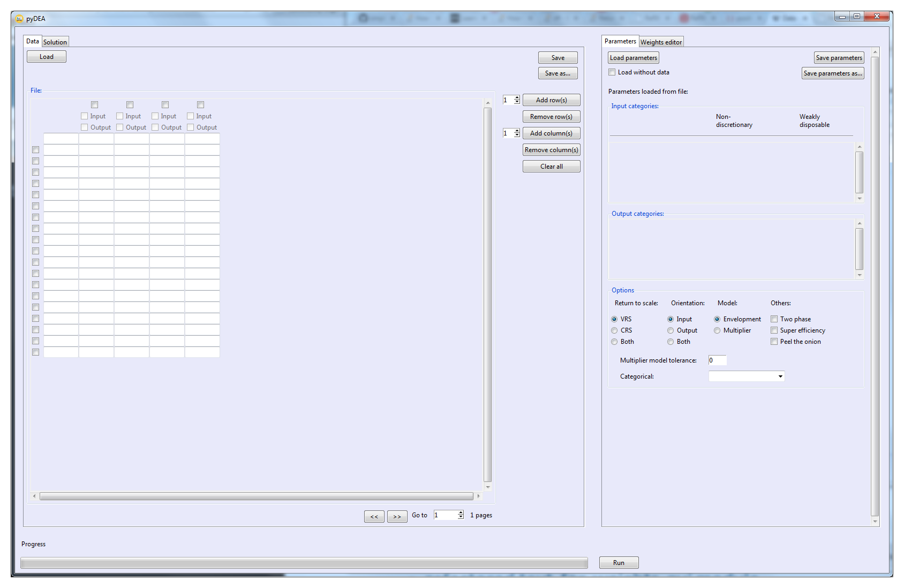Viewport: 904px width, 588px height.
Task: Click Parameters panel vertical scrollbar
Action: coord(875,287)
